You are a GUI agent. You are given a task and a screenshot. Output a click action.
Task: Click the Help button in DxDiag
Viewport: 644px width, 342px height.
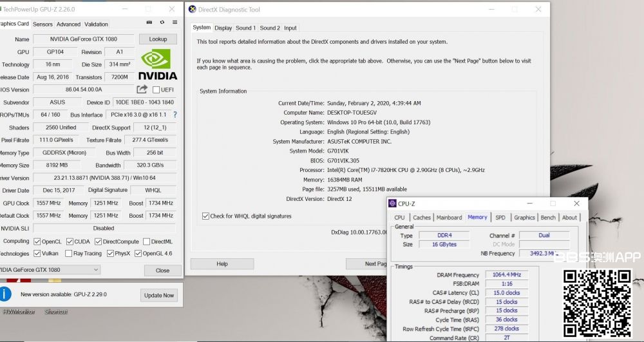(x=222, y=263)
